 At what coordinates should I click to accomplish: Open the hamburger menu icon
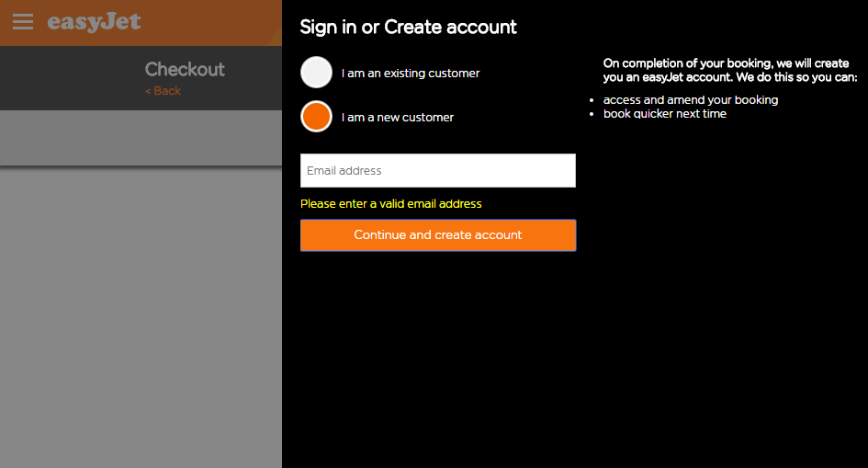pos(23,21)
